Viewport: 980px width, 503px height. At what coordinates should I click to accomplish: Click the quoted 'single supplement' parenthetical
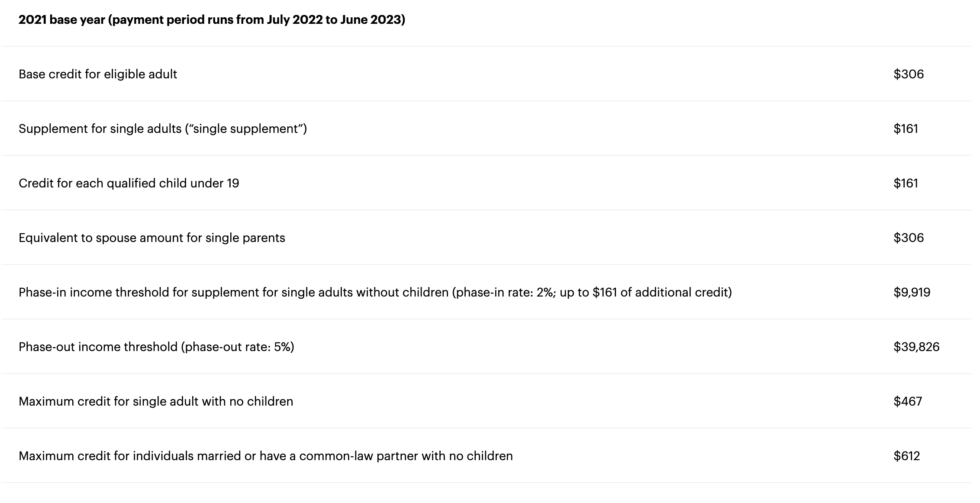246,129
